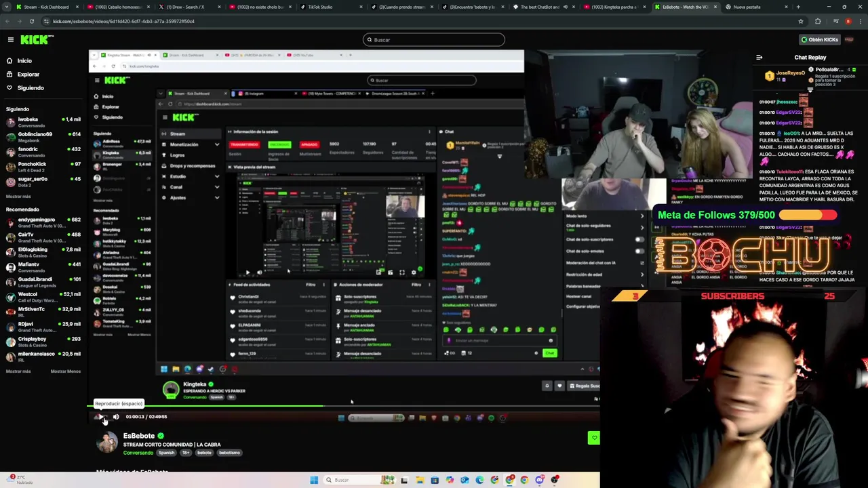Open the browser extensions puzzle icon
This screenshot has height=488, width=868.
pos(818,21)
